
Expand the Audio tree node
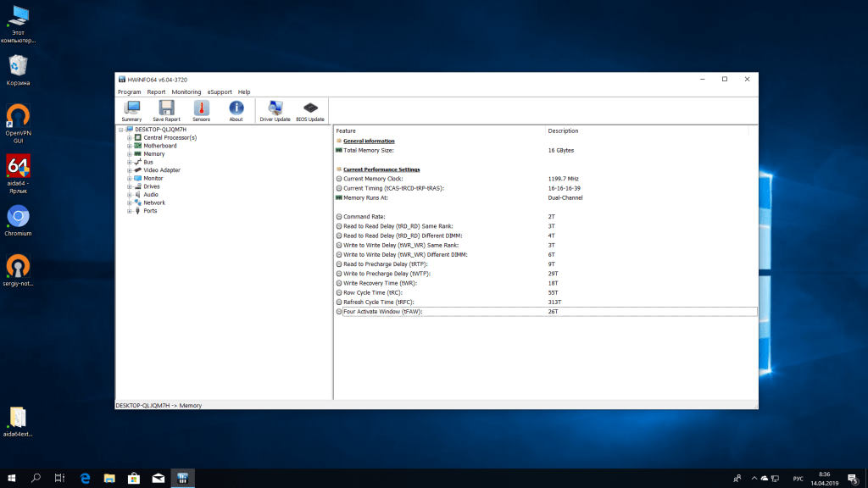pos(130,195)
